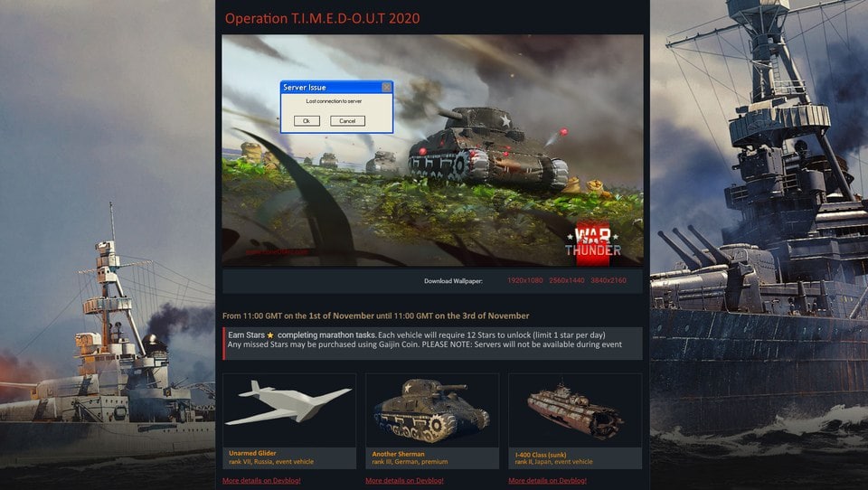Click the War Thunder logo on the wallpaper
This screenshot has height=490, width=868.
[593, 241]
